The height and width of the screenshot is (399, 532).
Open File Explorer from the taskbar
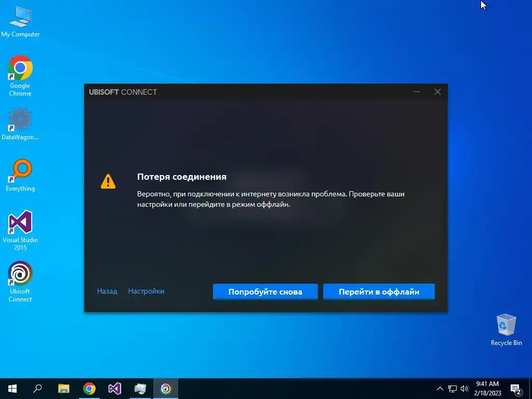click(x=63, y=389)
